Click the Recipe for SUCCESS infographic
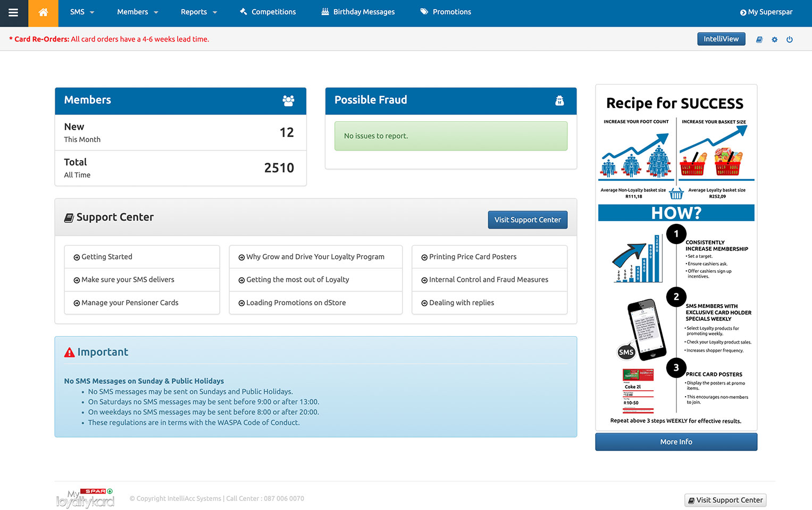Screen dimensions: 812x510 (x=676, y=257)
